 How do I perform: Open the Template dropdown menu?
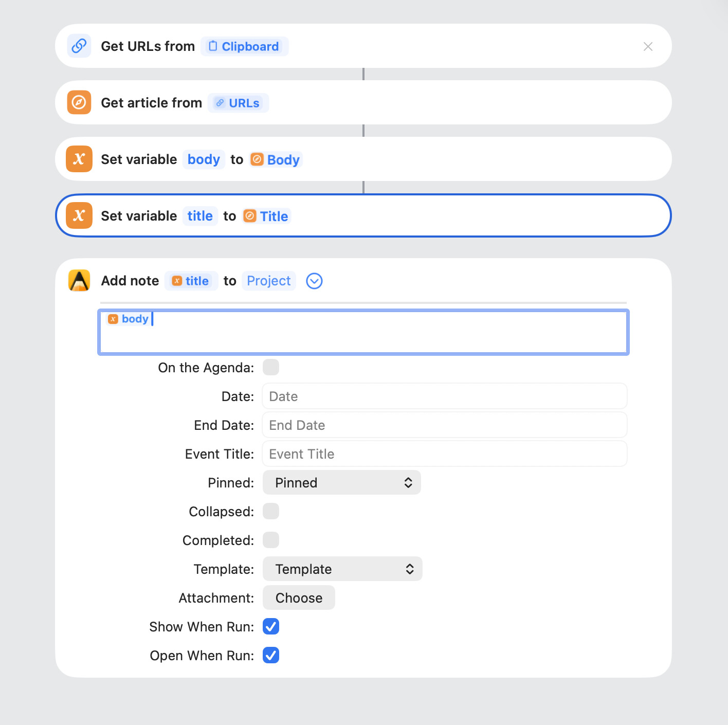pos(342,569)
